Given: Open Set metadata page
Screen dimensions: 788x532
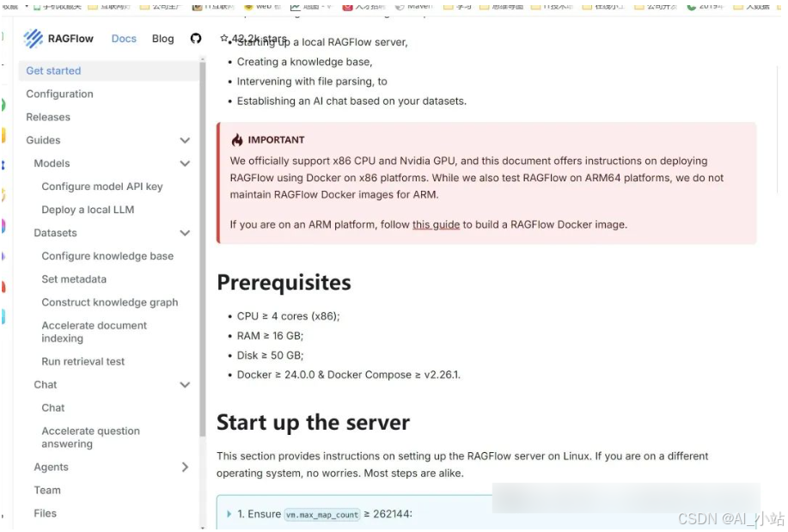Looking at the screenshot, I should click(x=74, y=279).
